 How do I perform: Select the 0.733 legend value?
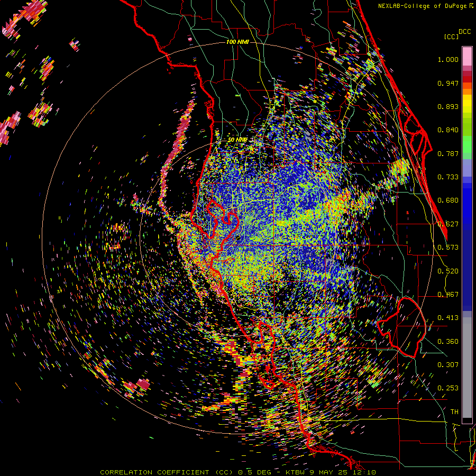pyautogui.click(x=448, y=177)
